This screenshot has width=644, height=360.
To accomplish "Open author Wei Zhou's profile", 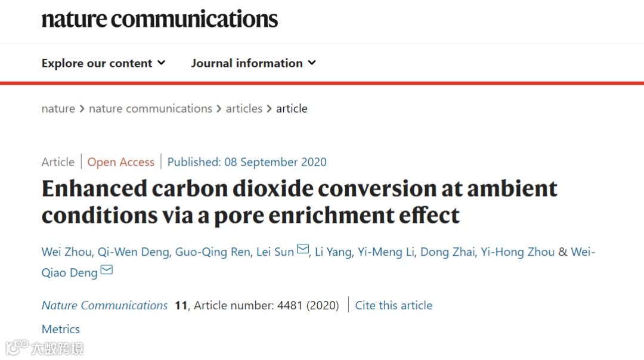I will pos(65,252).
